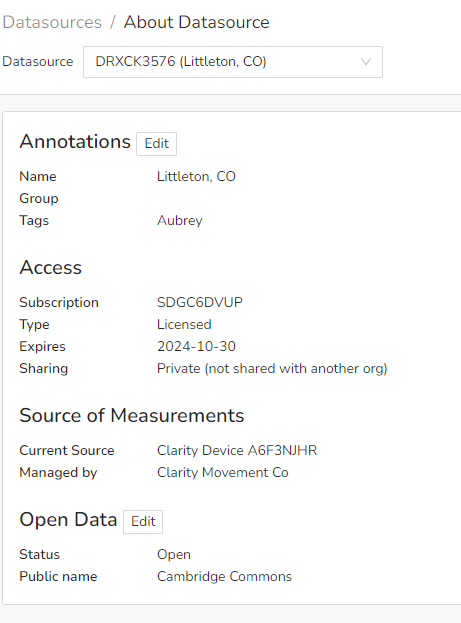The height and width of the screenshot is (623, 461).
Task: Click the Aubrey tag value
Action: [180, 221]
